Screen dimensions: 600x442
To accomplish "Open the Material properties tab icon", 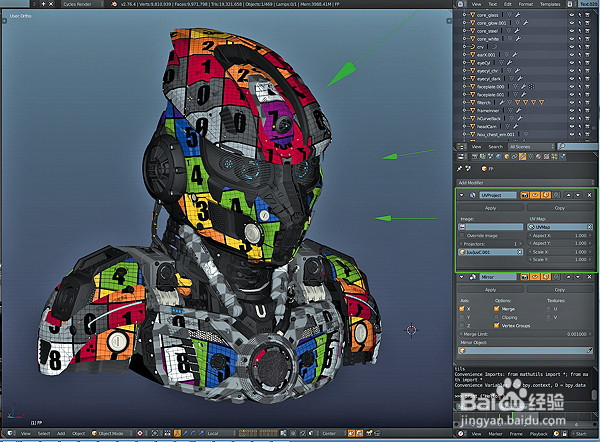I will coord(539,157).
